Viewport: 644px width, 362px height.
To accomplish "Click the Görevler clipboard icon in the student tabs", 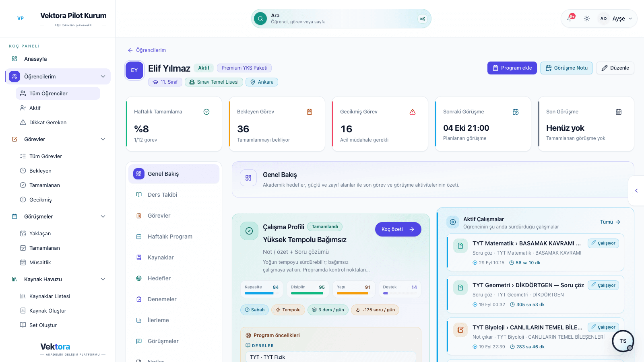I will (139, 216).
